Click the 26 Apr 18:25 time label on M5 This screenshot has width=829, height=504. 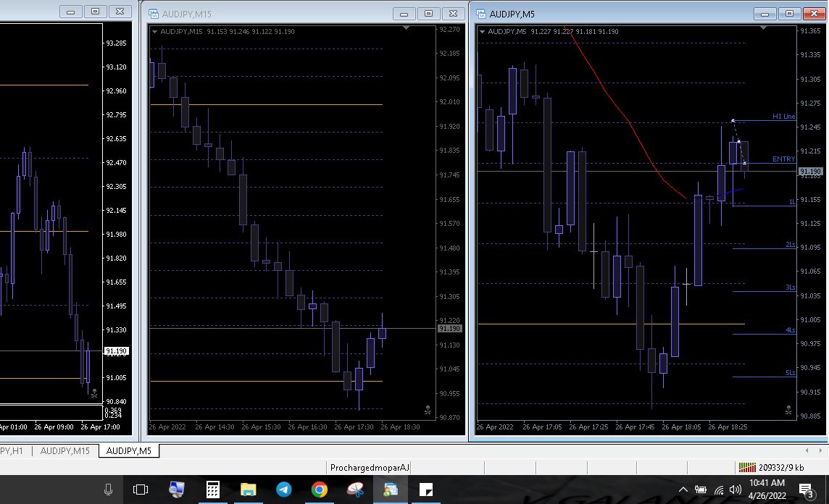728,427
